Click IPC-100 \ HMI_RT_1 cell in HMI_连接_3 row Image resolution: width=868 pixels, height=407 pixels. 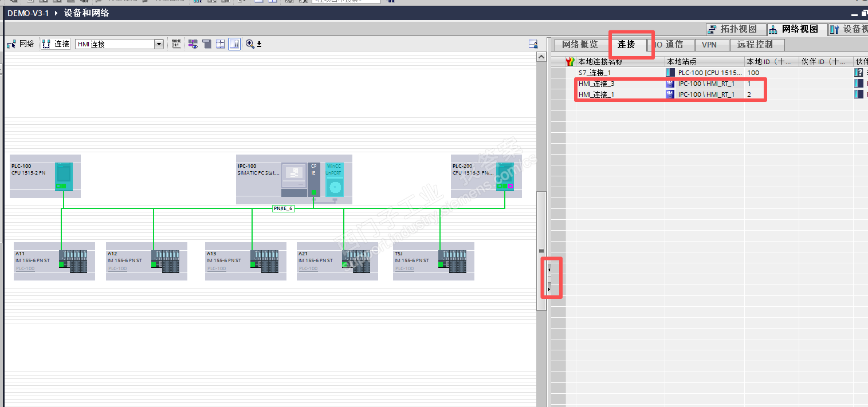(704, 84)
